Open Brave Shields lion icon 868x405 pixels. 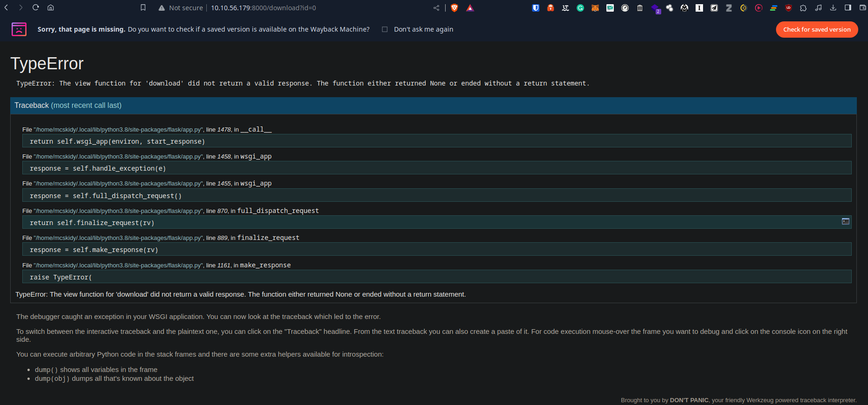(x=454, y=8)
